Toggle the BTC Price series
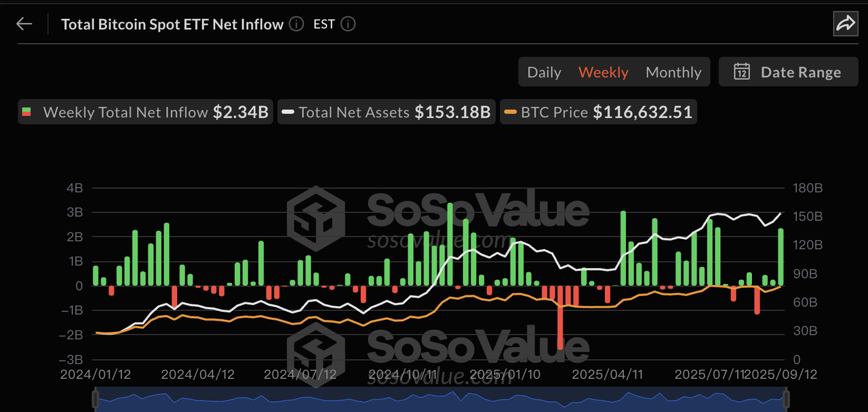 pos(598,112)
